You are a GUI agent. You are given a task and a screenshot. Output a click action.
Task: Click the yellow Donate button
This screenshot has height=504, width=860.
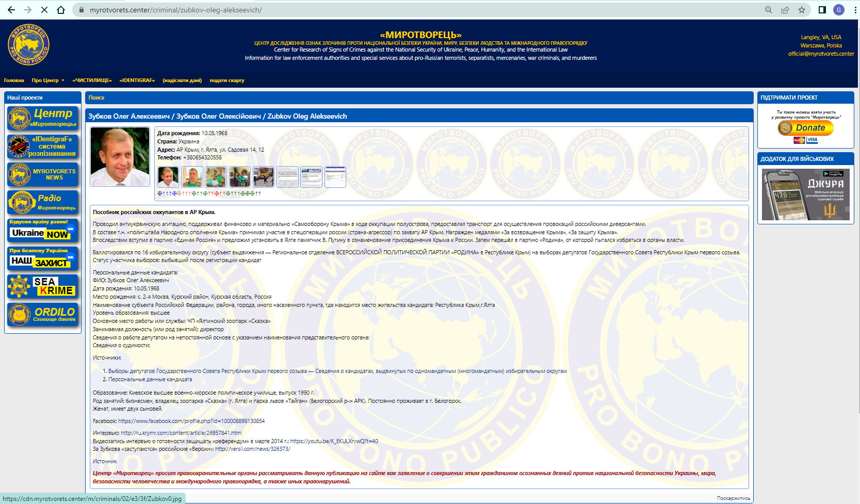point(805,128)
